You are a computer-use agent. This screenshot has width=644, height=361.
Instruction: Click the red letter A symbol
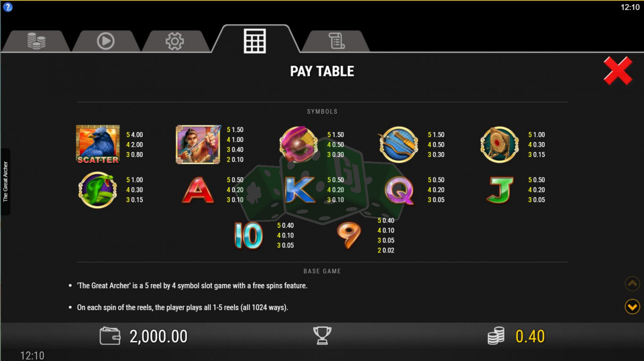pos(198,190)
